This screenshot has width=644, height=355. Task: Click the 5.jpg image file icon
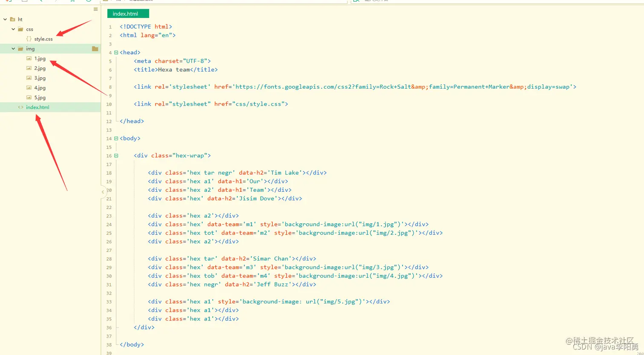(x=29, y=98)
